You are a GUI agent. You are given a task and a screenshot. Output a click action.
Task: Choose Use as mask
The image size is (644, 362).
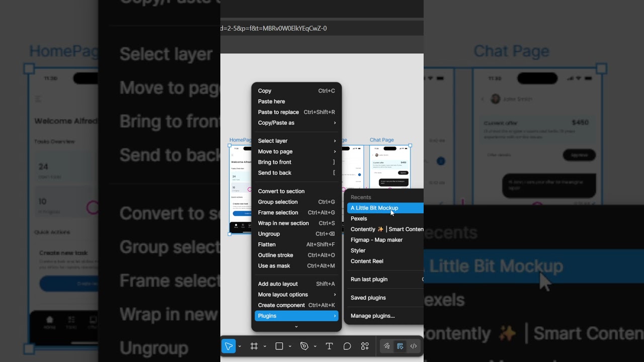coord(296,266)
